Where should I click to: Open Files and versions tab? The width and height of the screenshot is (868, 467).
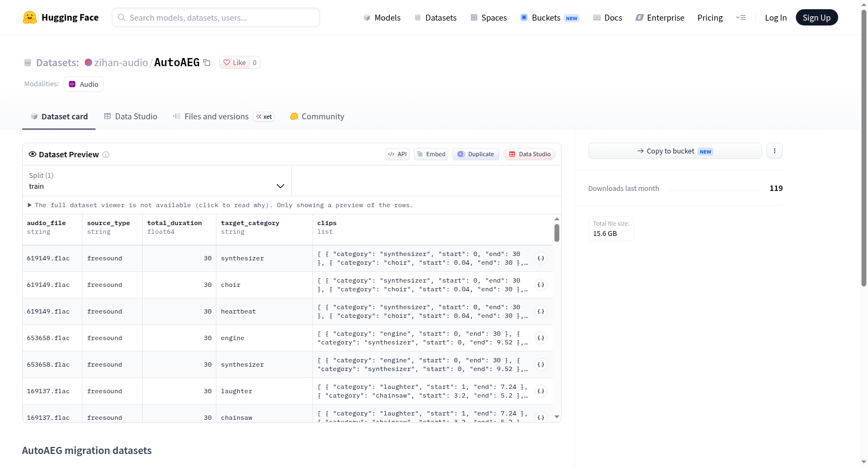[224, 116]
